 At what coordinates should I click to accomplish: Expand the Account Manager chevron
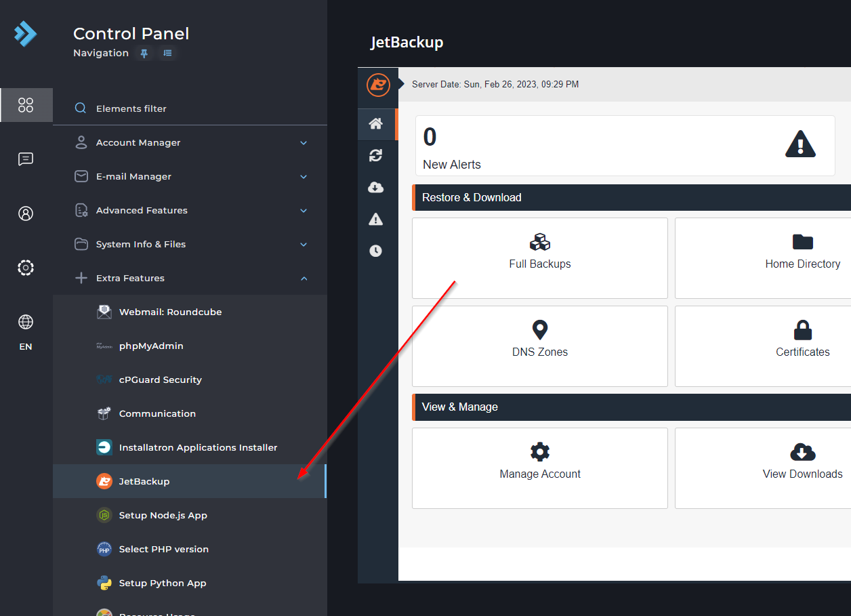point(304,143)
